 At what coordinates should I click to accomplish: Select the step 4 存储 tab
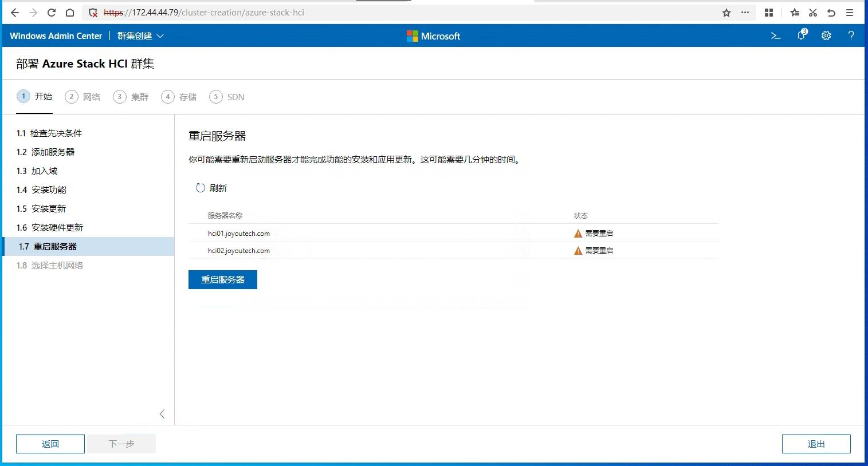click(179, 97)
